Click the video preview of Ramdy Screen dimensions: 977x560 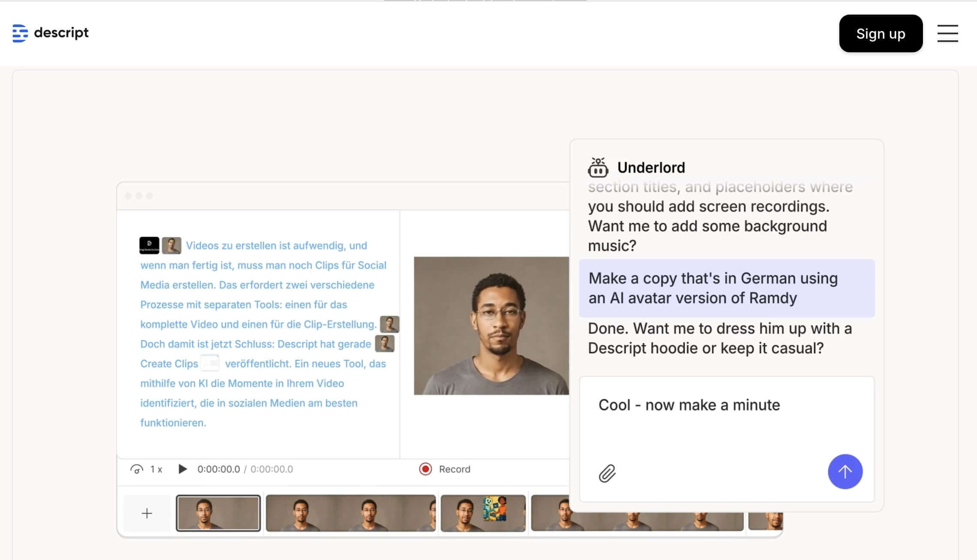pos(492,325)
